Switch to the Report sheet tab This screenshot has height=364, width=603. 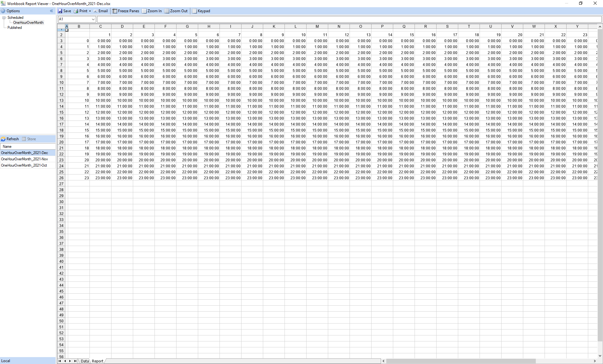pos(98,361)
